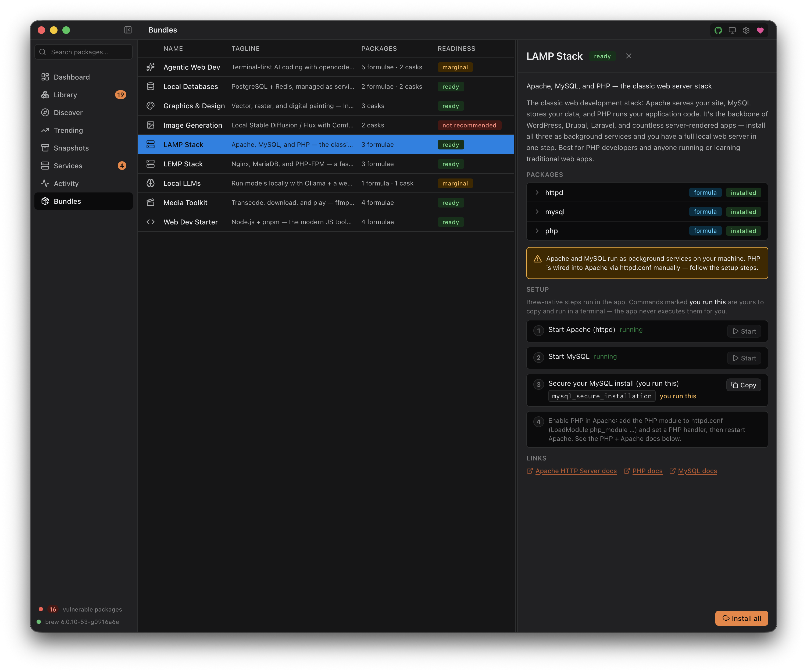Click the pink heart sponsor icon
The width and height of the screenshot is (807, 672).
(x=760, y=30)
